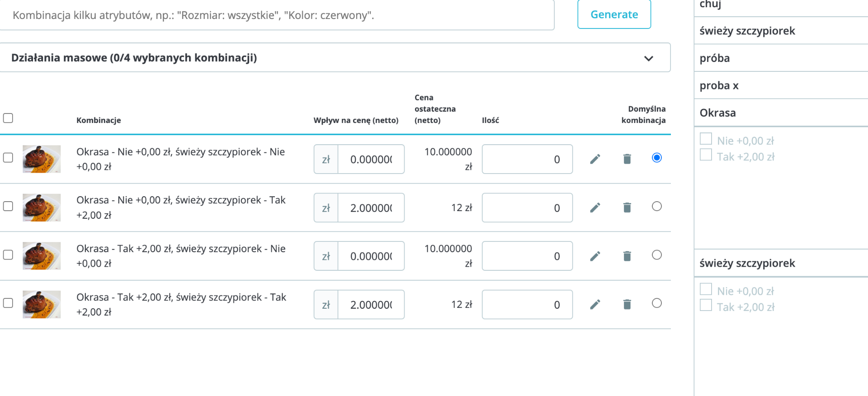The image size is (868, 396).
Task: Collapse the 'Okrasa' attribute group
Action: 781,113
